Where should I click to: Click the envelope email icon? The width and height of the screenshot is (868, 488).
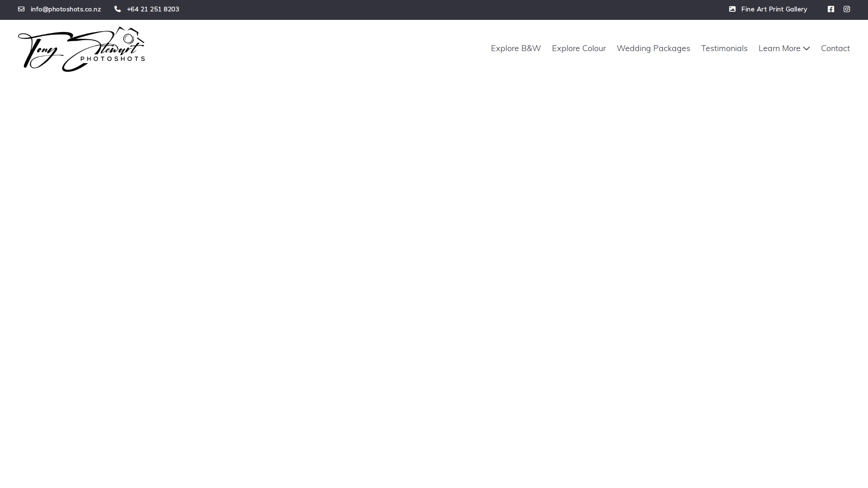click(x=21, y=9)
